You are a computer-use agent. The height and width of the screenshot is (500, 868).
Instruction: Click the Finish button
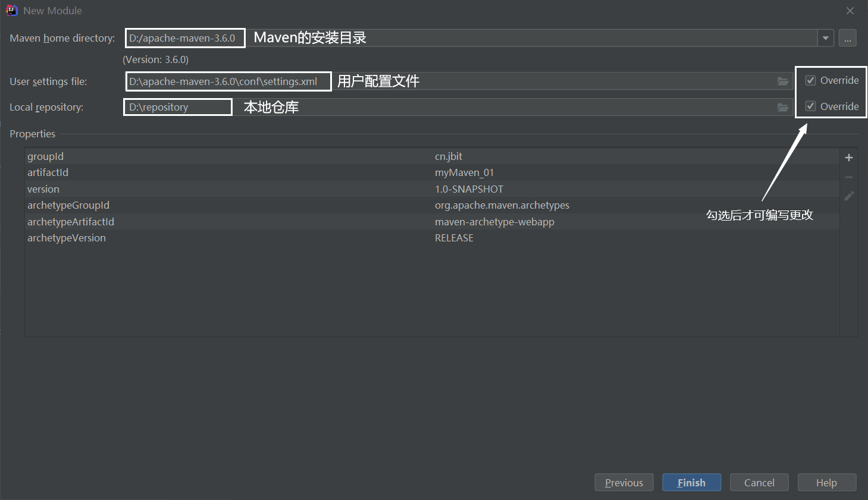[x=691, y=483]
